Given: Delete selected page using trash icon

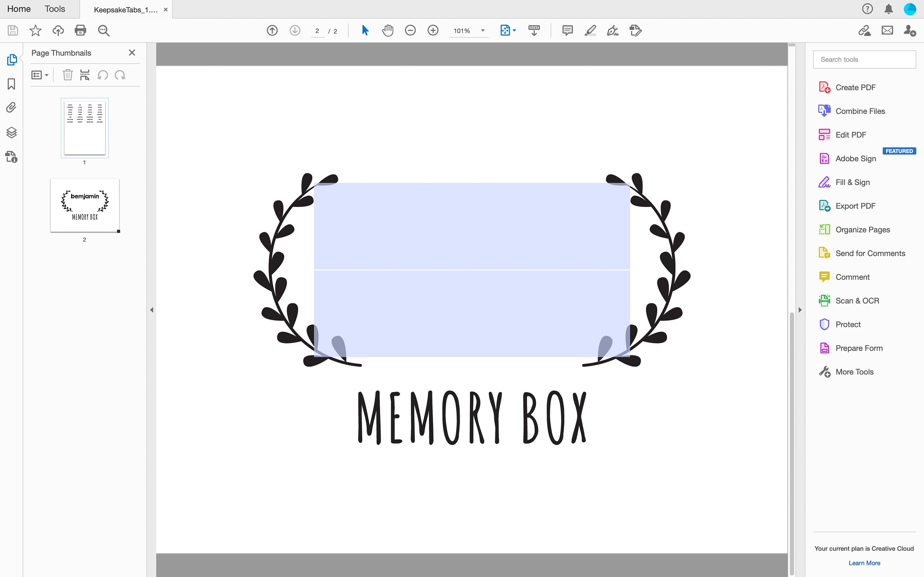Looking at the screenshot, I should pos(67,75).
